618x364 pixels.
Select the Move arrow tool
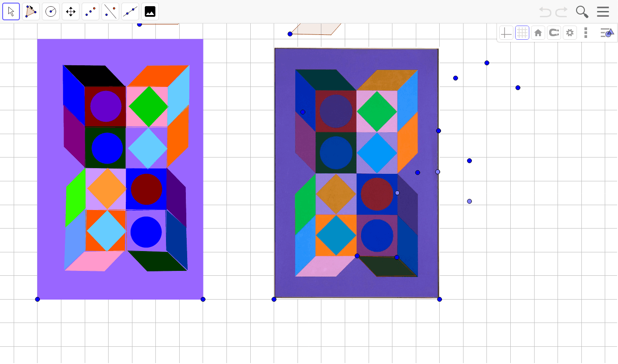pyautogui.click(x=11, y=11)
